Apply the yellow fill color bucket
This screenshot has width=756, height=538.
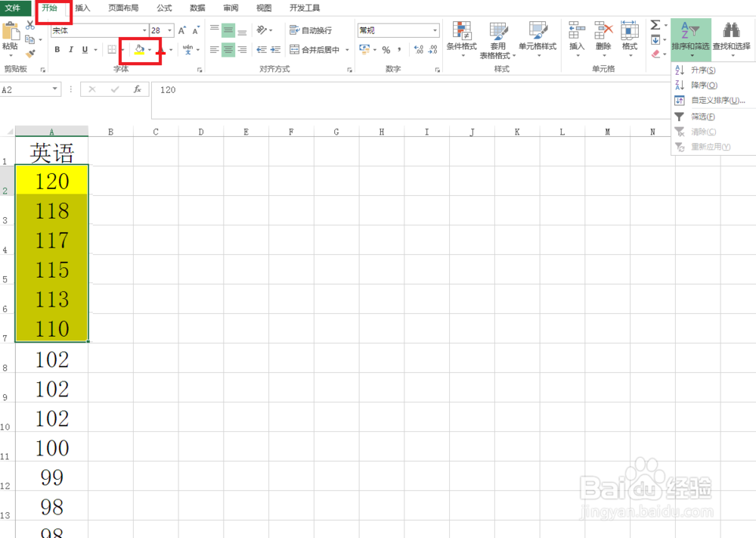click(x=139, y=49)
